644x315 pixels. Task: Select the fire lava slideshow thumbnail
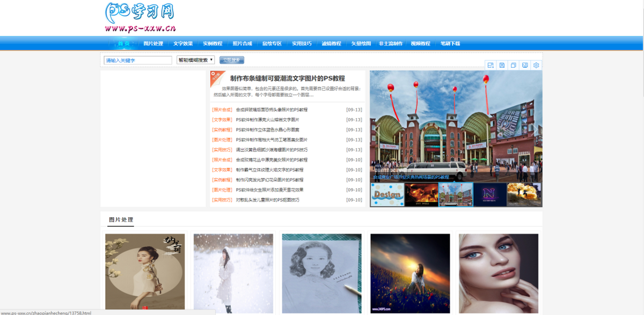(421, 194)
